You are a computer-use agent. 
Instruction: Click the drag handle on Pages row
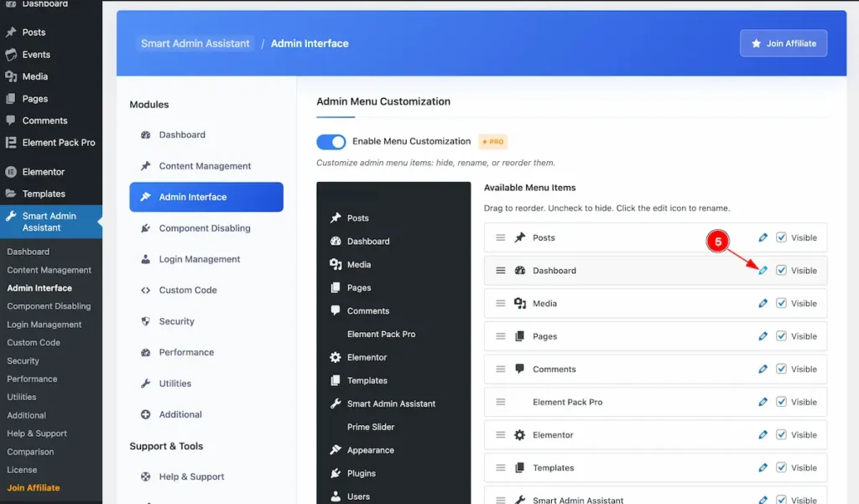[x=500, y=335]
